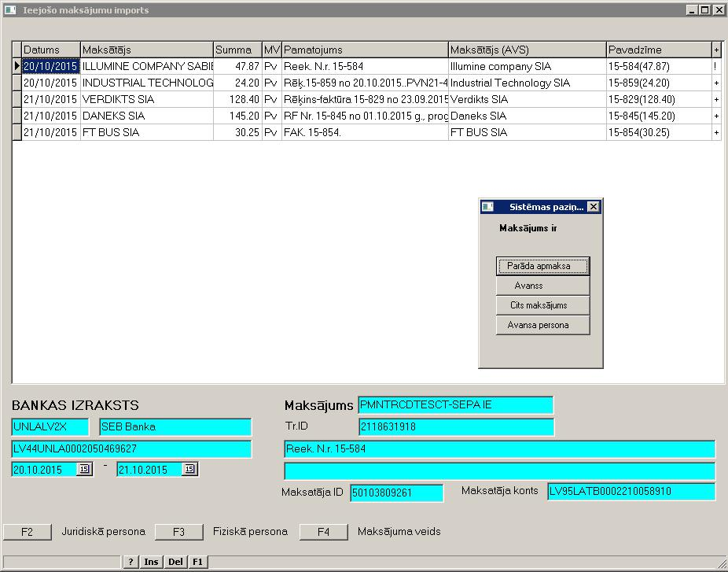
Task: Click the payment details field Reek. N.r. 15-584
Action: (499, 448)
